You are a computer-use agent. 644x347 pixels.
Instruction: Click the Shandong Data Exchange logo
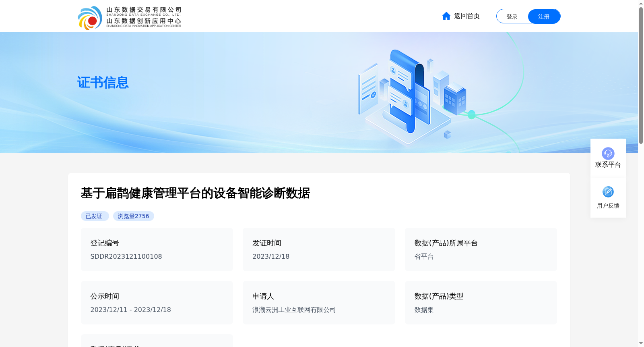[x=129, y=18]
